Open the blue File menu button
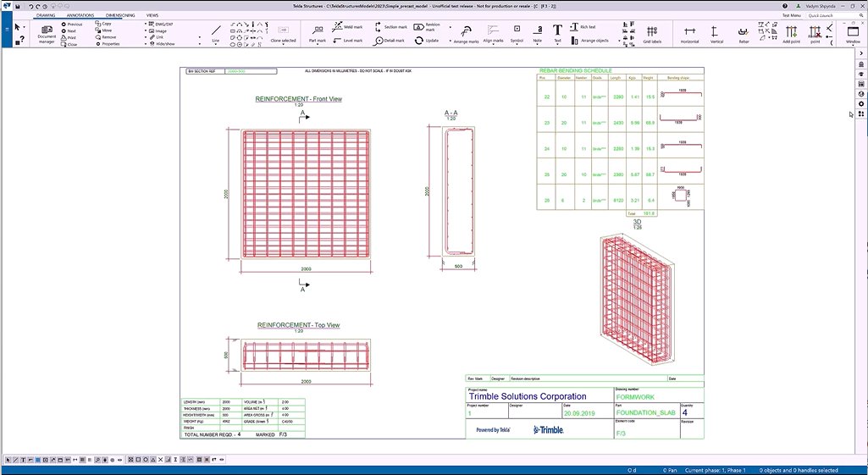The height and width of the screenshot is (475, 868). [6, 29]
